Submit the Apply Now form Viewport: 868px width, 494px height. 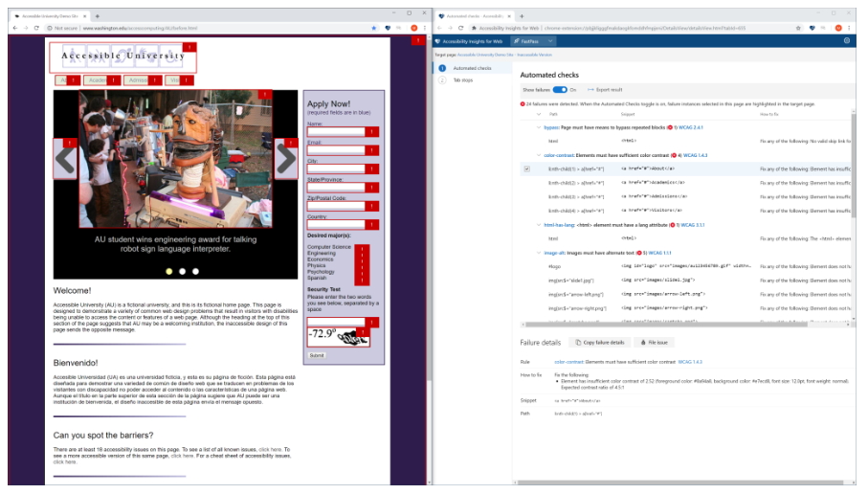tap(317, 355)
